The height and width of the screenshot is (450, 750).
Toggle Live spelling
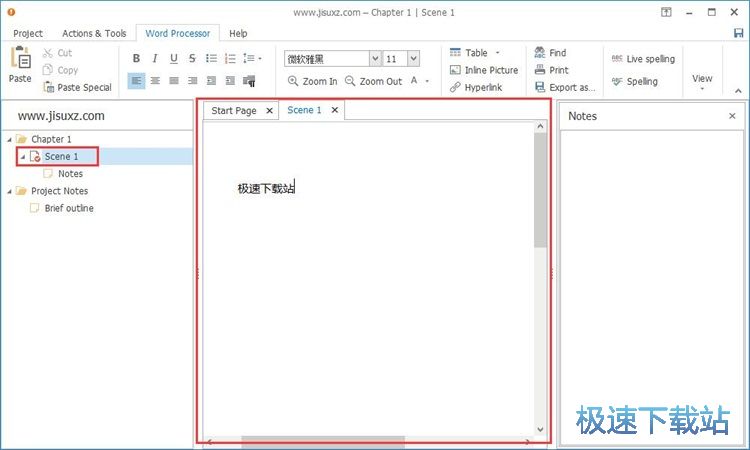(643, 59)
